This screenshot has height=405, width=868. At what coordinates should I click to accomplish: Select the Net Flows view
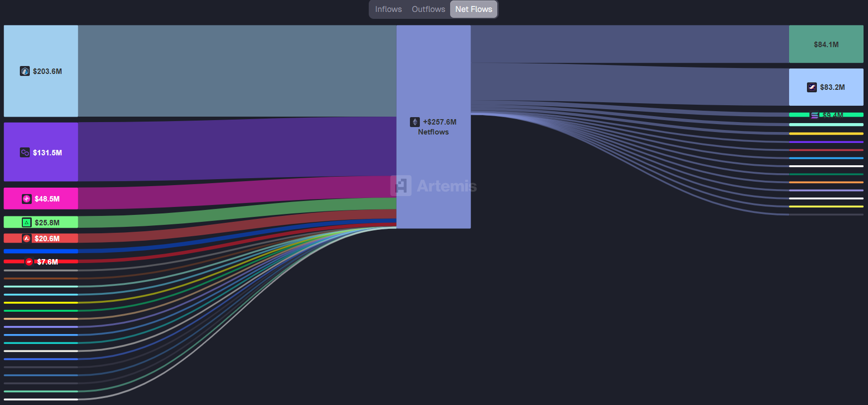click(473, 9)
